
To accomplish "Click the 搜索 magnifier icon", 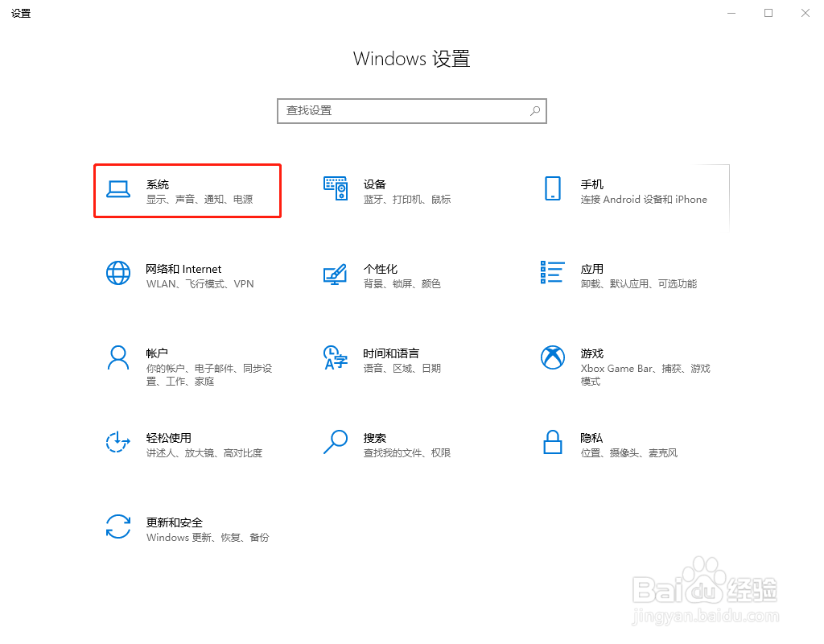I will point(336,442).
